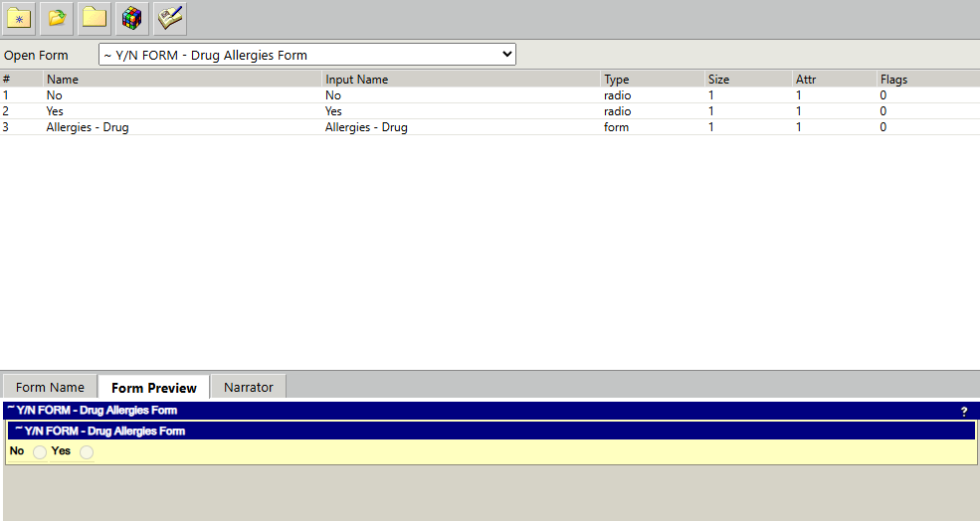
Task: Select row 1 named No
Action: [490, 94]
